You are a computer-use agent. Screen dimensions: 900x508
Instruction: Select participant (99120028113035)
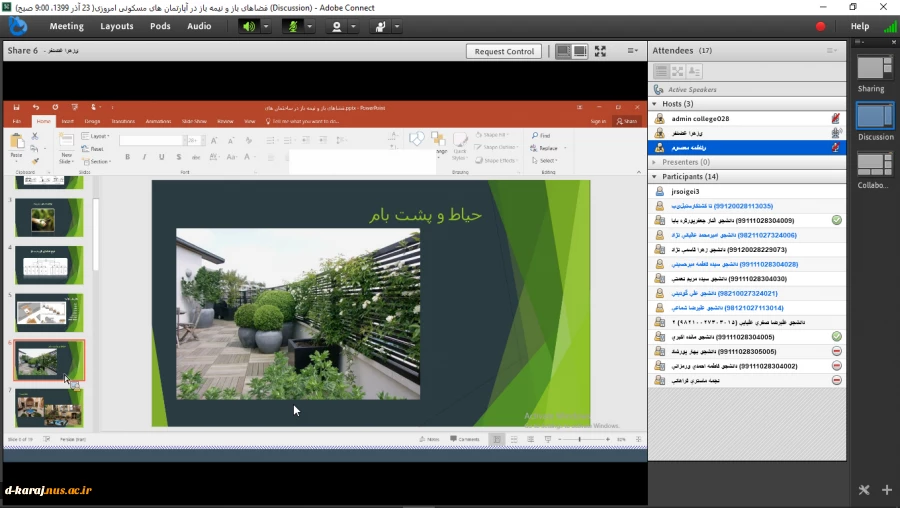coord(747,205)
